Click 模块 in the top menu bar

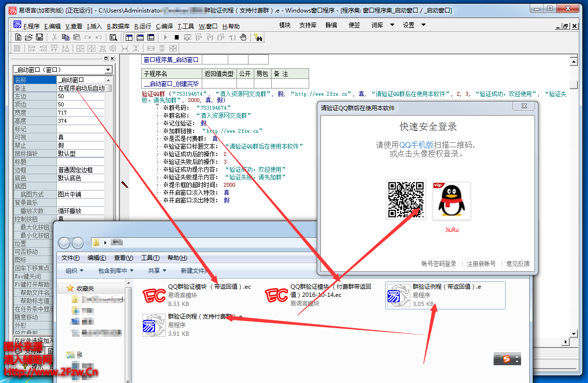coord(285,25)
